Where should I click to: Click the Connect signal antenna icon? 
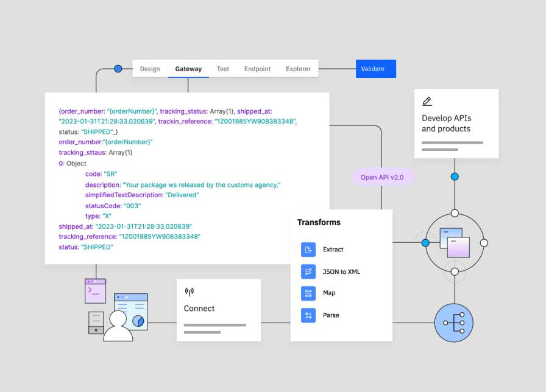tap(190, 292)
